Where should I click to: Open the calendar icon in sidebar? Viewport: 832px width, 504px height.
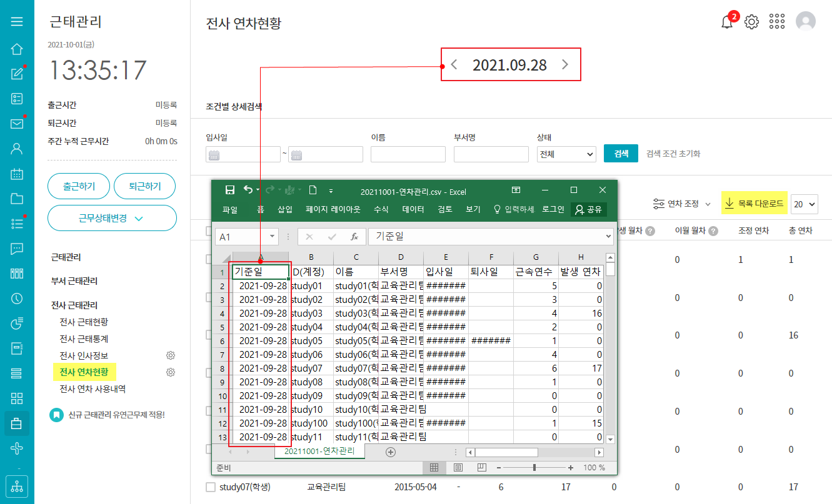[17, 174]
